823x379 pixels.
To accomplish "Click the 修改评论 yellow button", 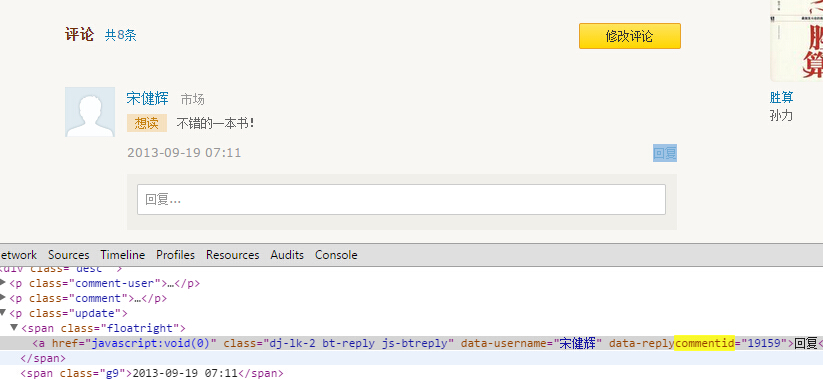I will [629, 36].
